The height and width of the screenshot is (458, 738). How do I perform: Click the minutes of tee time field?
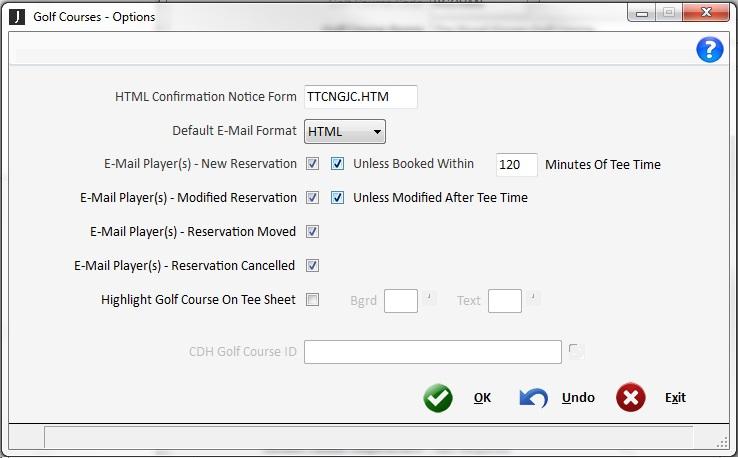(x=517, y=165)
